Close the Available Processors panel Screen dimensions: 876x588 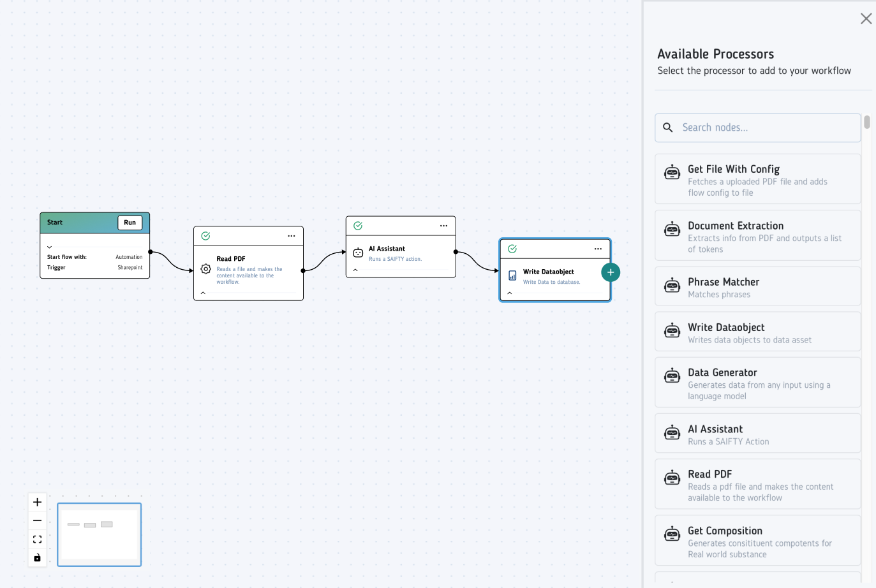[866, 18]
